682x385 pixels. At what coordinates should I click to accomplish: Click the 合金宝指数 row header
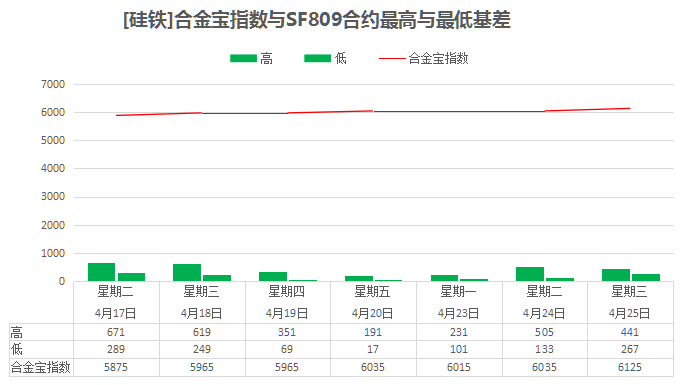click(40, 367)
